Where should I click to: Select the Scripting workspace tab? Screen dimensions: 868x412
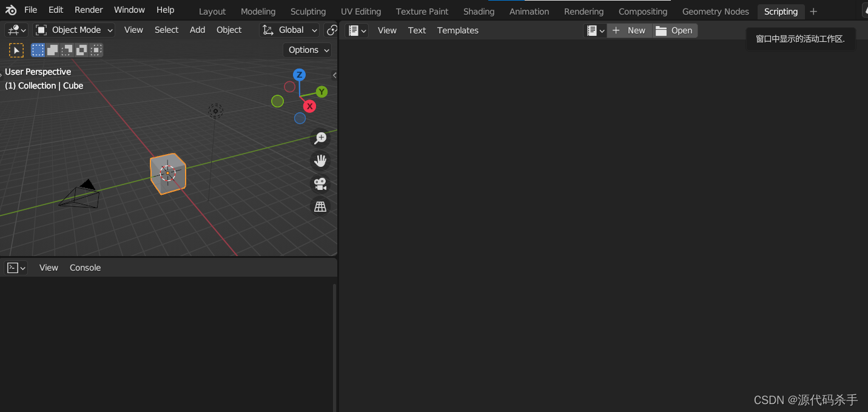[781, 12]
